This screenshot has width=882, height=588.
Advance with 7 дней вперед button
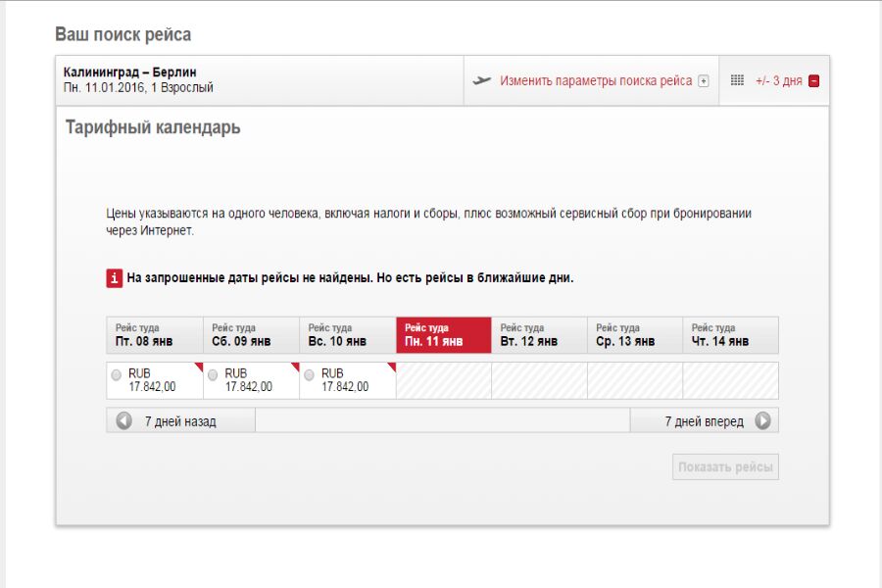click(704, 421)
